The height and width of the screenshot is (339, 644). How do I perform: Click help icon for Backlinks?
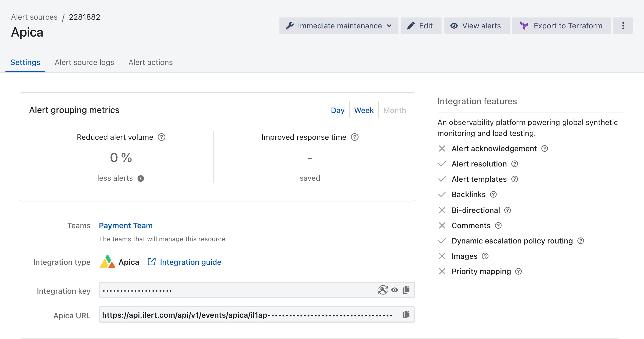493,194
